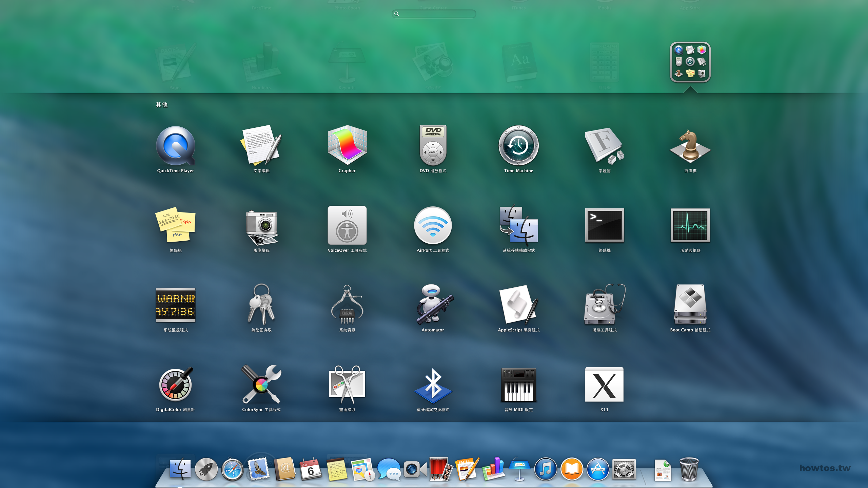
Task: Open the Trash in the Dock
Action: [x=689, y=469]
